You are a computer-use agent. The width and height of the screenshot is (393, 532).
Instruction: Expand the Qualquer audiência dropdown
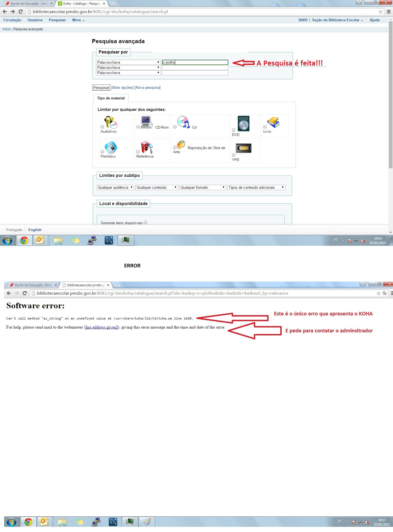pos(115,187)
